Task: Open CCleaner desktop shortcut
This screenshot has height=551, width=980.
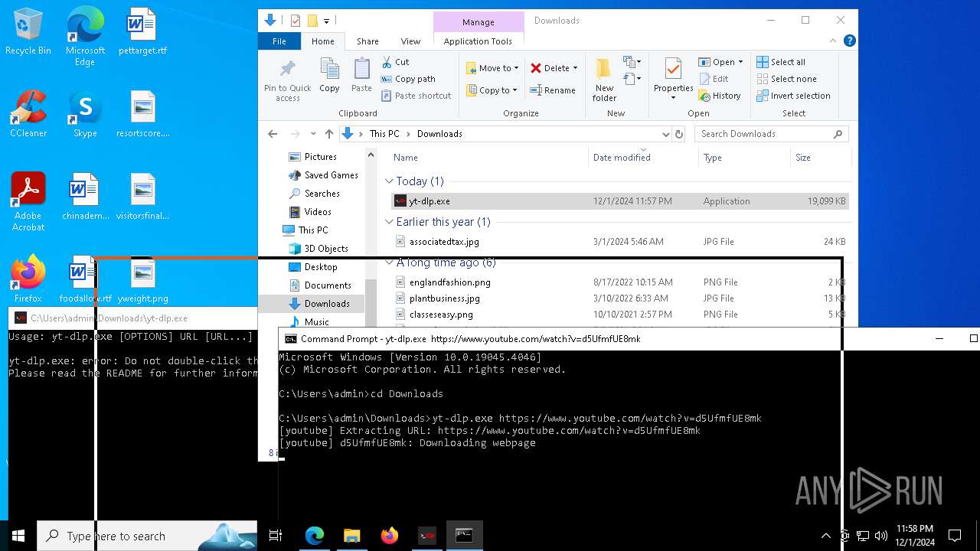Action: pos(28,114)
